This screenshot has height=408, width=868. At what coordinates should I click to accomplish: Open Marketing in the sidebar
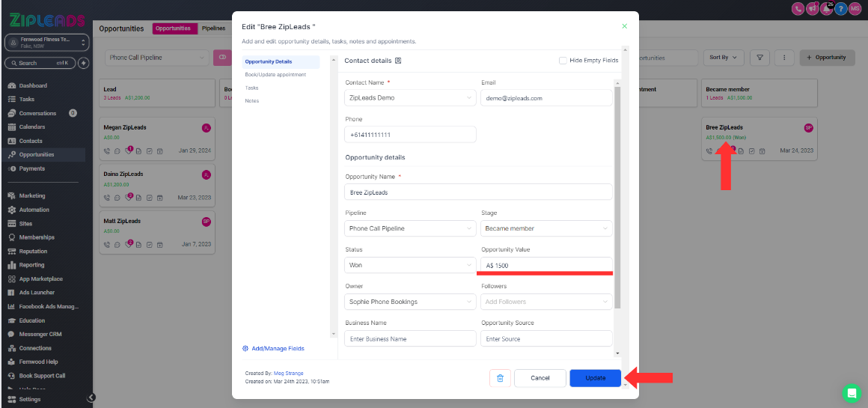click(x=32, y=196)
